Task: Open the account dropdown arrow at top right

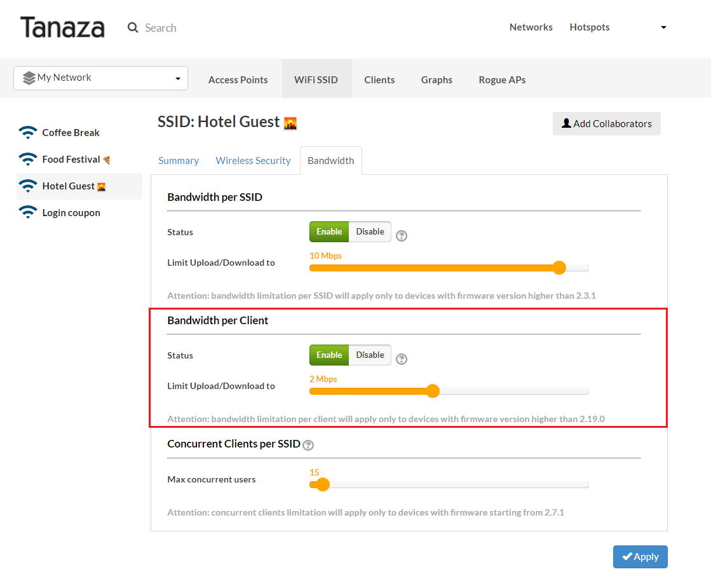Action: 663,27
